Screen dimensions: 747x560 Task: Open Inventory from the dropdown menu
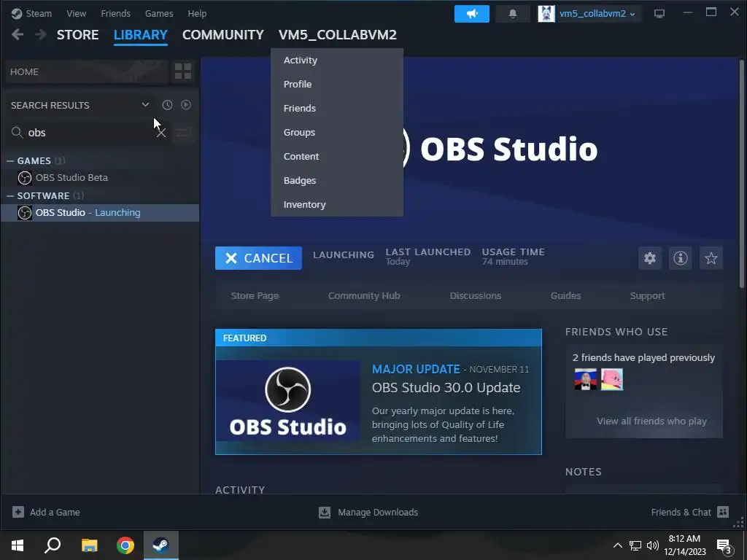(x=337, y=204)
